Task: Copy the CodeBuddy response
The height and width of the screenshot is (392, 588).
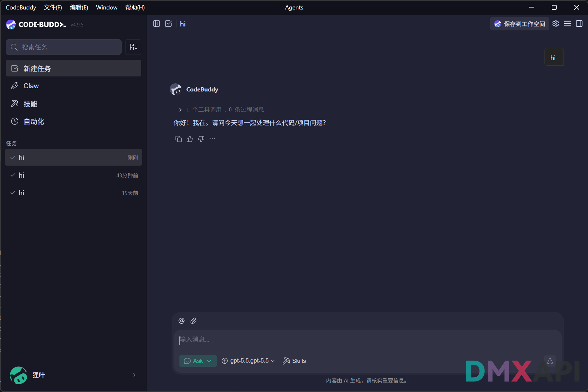Action: 178,139
